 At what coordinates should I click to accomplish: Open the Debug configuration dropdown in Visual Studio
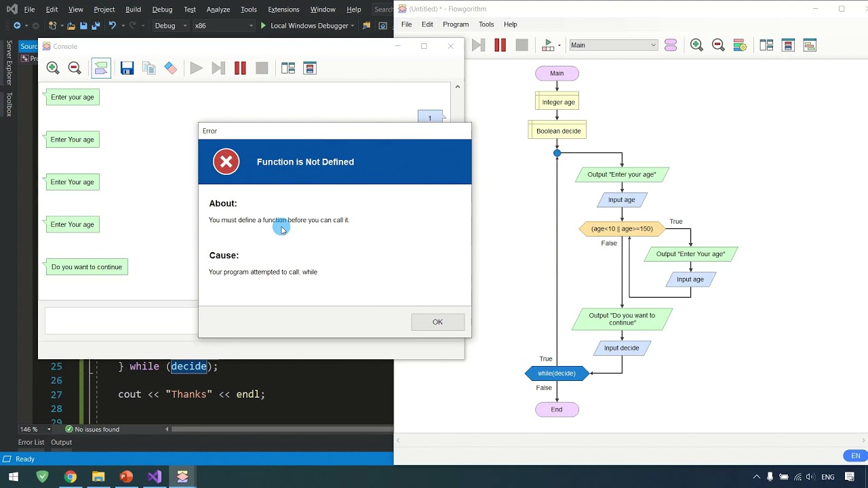[171, 26]
